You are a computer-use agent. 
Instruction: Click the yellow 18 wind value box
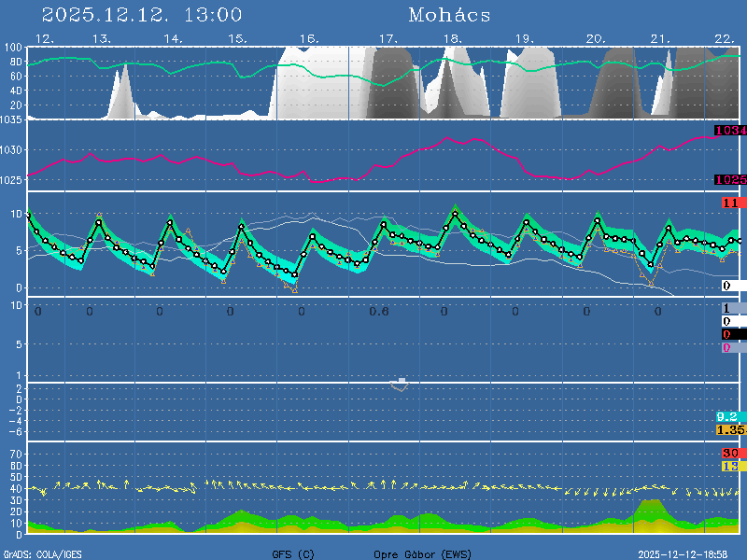click(730, 465)
